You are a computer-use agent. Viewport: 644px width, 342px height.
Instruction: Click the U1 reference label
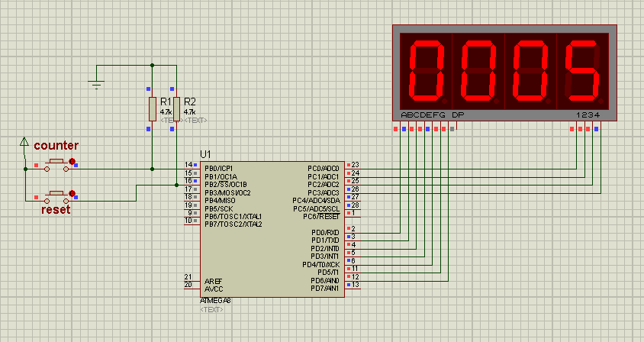[x=206, y=154]
